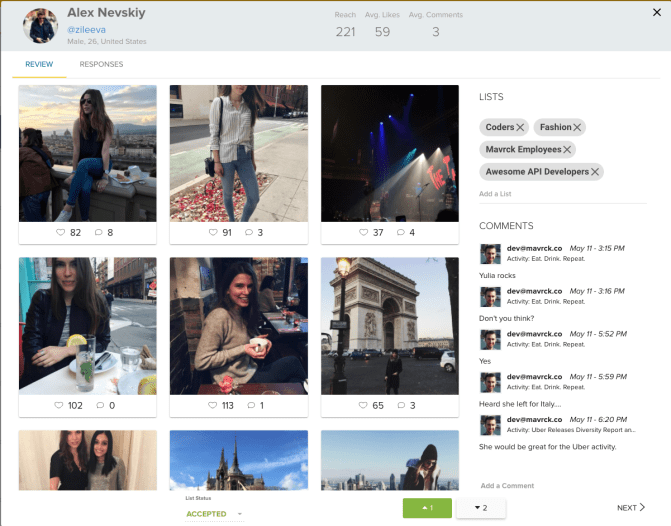Open the striped shirt street photo

point(239,153)
